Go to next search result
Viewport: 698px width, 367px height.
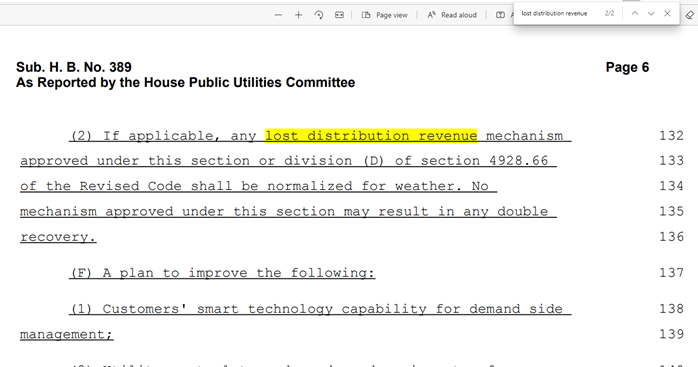tap(651, 13)
